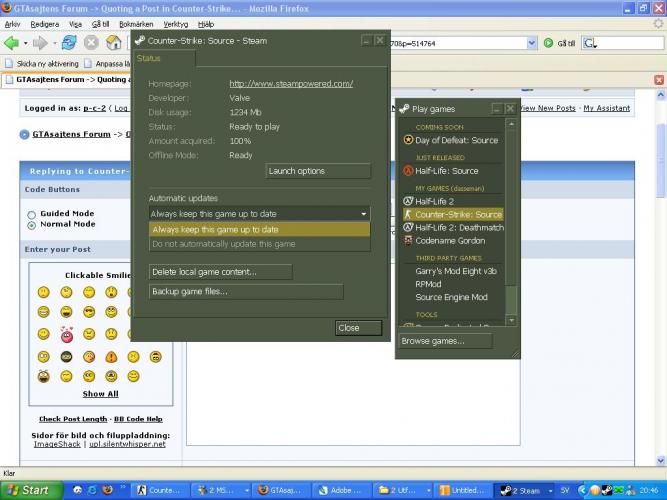Screen dimensions: 667x500
Task: Click Browse games button
Action: click(x=445, y=341)
